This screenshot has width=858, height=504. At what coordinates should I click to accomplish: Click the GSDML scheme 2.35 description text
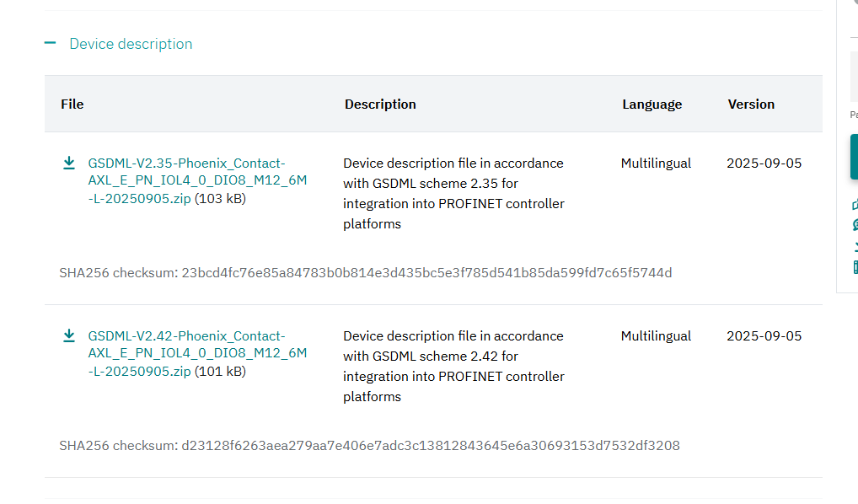pyautogui.click(x=453, y=193)
